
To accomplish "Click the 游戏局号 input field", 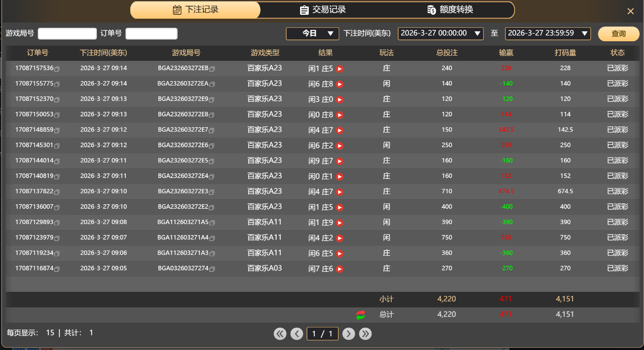I will (67, 33).
